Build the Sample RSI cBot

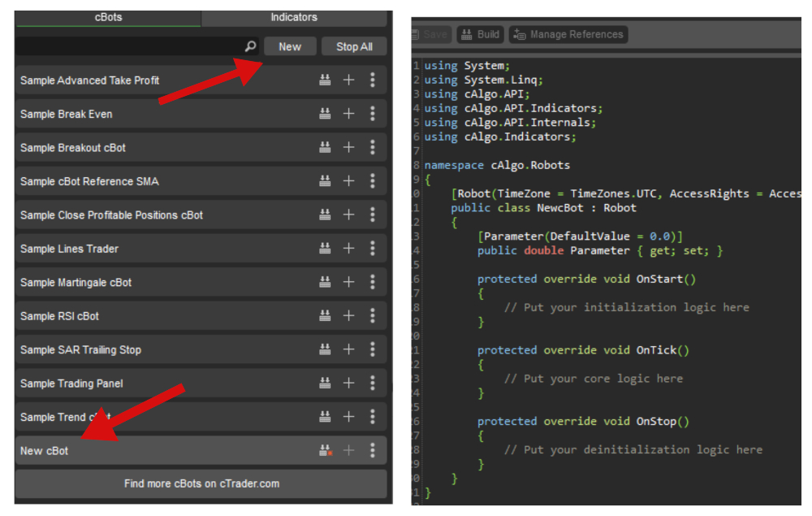pos(325,315)
